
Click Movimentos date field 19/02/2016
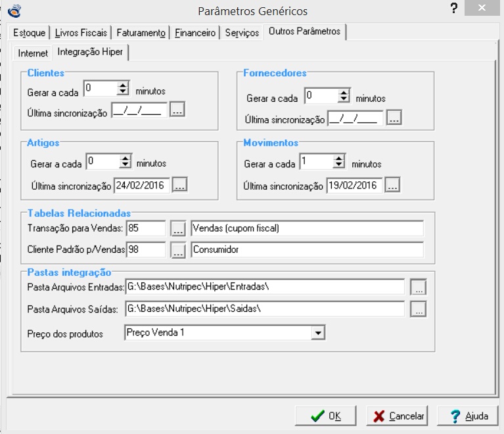click(x=355, y=185)
